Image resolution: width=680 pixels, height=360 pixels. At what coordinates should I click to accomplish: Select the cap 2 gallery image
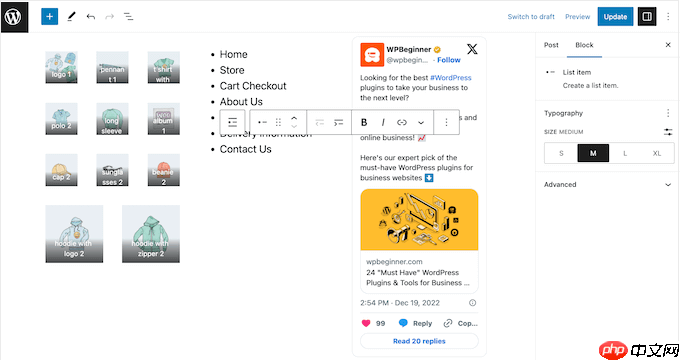coord(61,170)
